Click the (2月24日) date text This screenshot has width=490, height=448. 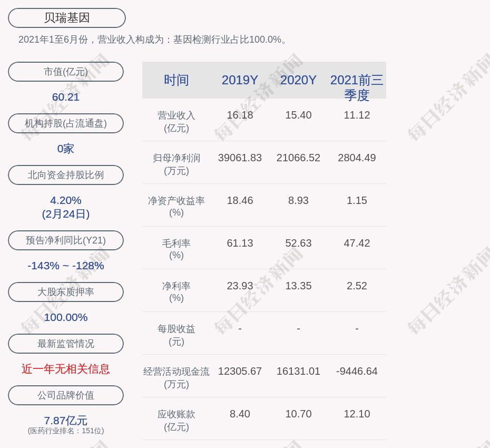coord(66,214)
